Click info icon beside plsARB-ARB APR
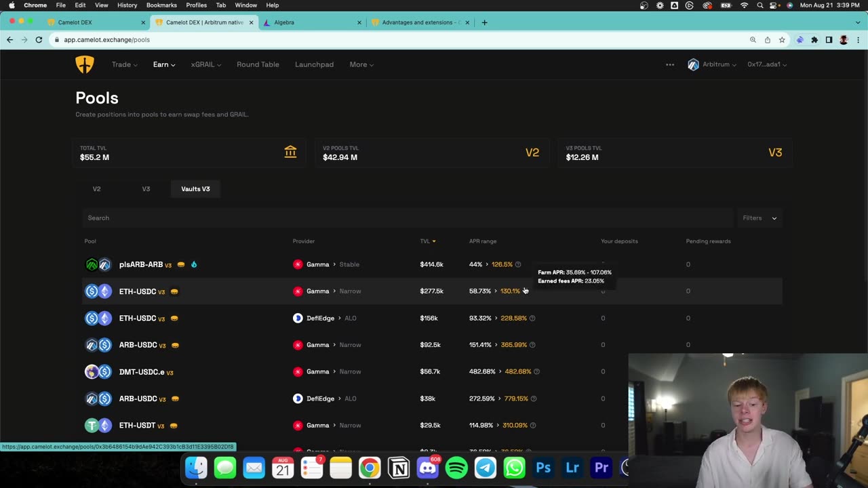Viewport: 868px width, 488px height. tap(518, 264)
